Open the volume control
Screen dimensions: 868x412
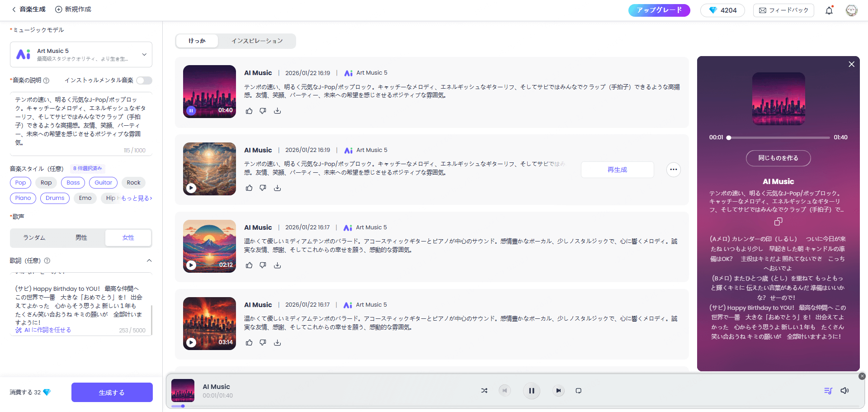pos(845,390)
